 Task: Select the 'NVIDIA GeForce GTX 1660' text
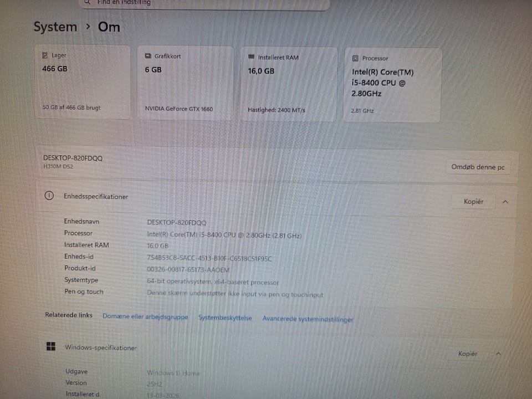(x=179, y=109)
